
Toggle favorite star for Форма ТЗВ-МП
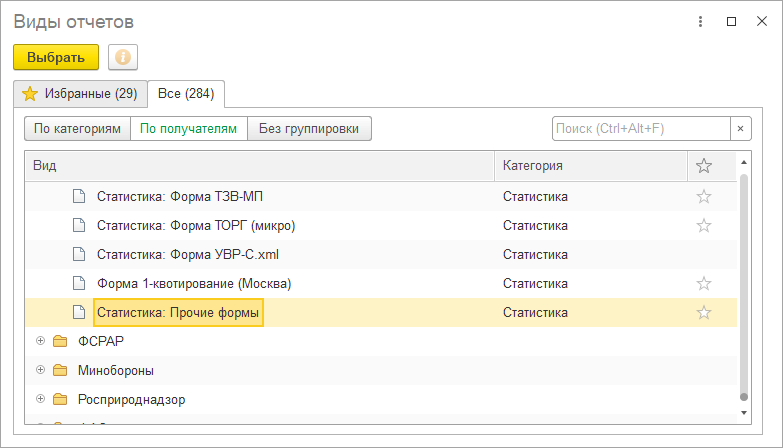704,197
